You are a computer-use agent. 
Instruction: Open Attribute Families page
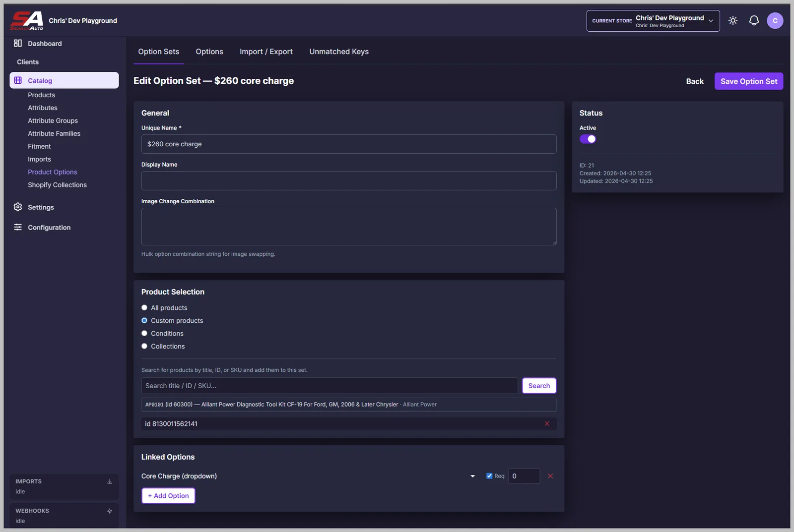tap(54, 133)
